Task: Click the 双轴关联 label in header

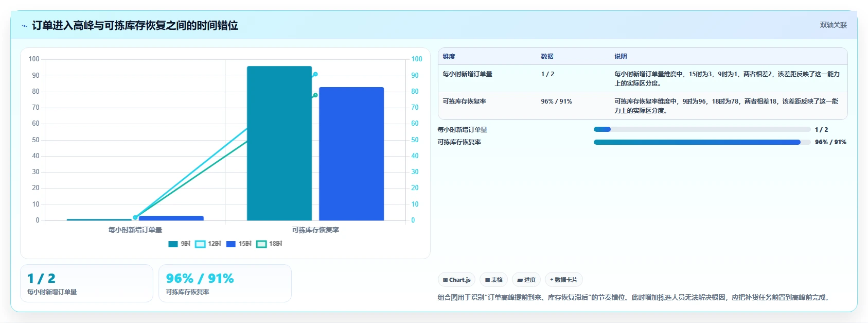Action: (x=833, y=25)
